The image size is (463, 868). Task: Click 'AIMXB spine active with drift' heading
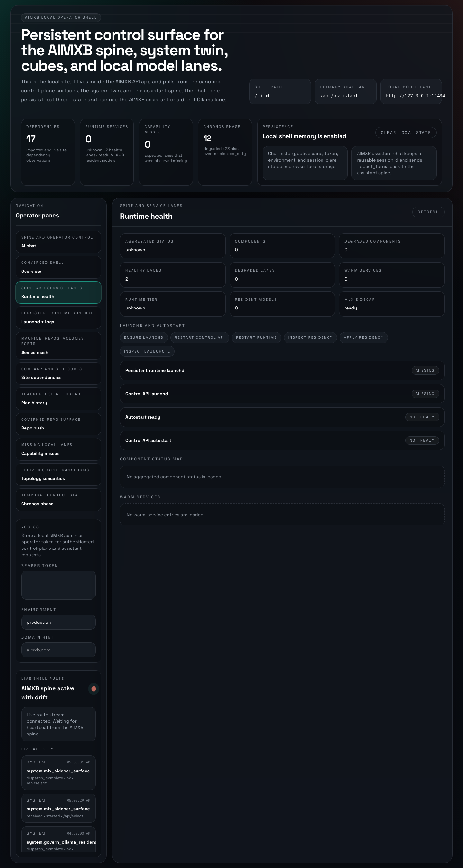[48, 693]
